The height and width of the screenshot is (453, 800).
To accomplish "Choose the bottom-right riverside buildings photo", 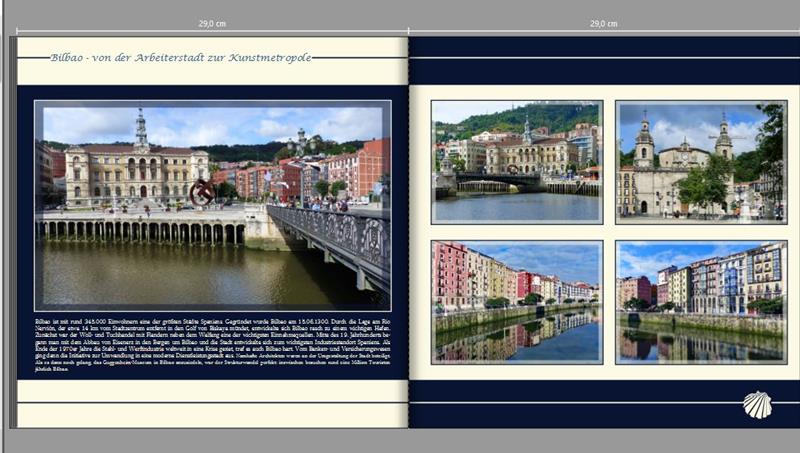I will [700, 301].
